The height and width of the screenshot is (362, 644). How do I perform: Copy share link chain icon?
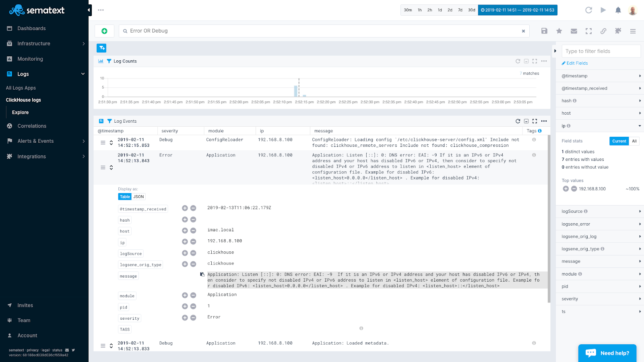point(603,31)
